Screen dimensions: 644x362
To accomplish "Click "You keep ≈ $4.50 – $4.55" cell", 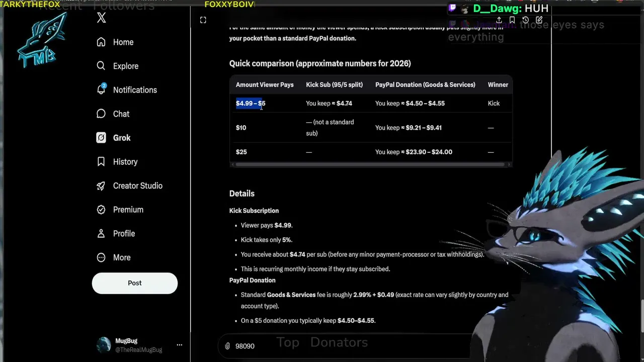I will pos(410,103).
